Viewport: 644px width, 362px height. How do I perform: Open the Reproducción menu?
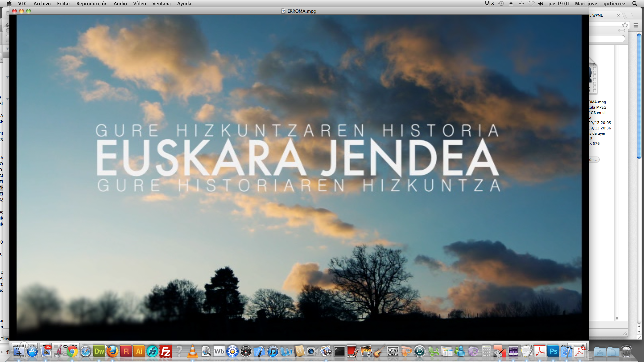pyautogui.click(x=92, y=4)
